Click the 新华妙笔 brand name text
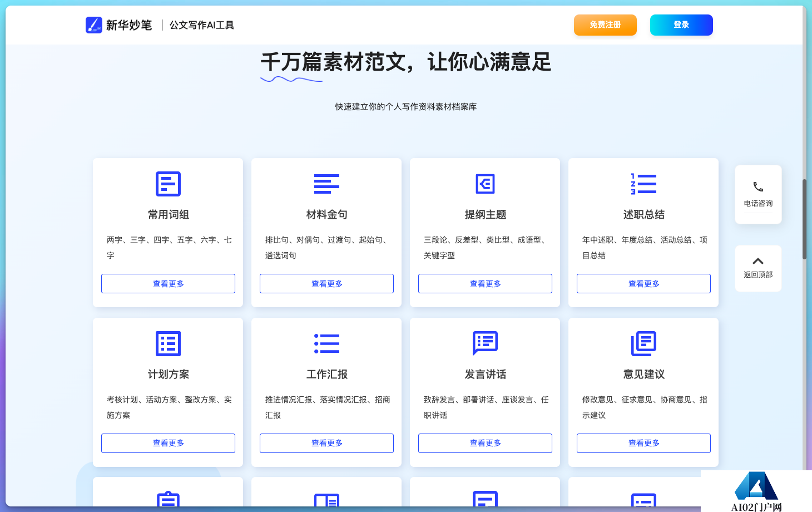The height and width of the screenshot is (512, 812). point(129,25)
